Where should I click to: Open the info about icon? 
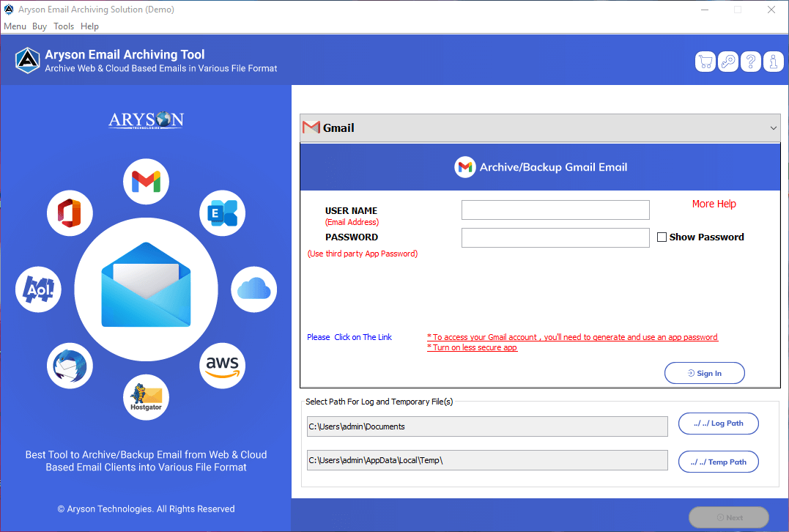coord(774,62)
